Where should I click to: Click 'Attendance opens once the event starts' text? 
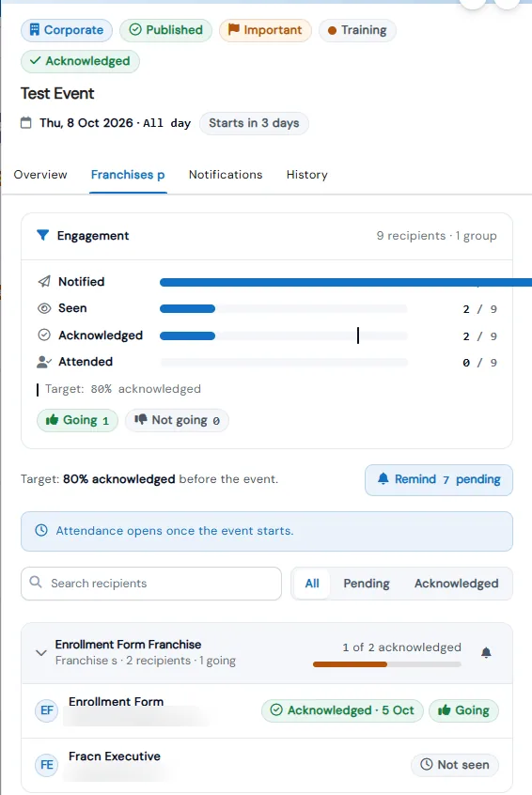175,531
